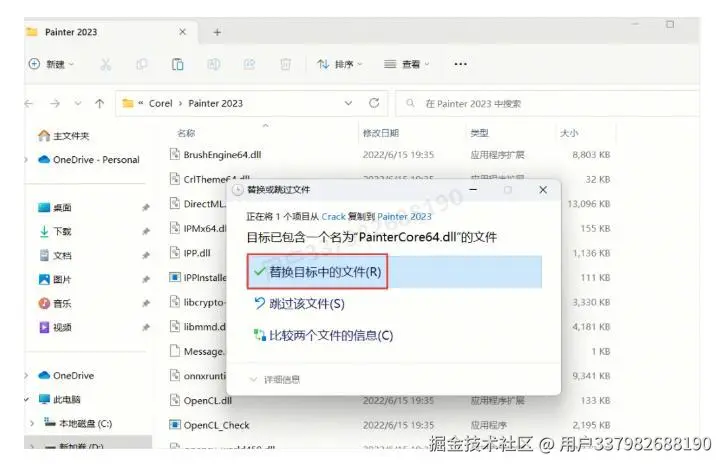This screenshot has height=467, width=725.
Task: Open OneDrive - Personal in sidebar
Action: coord(89,160)
